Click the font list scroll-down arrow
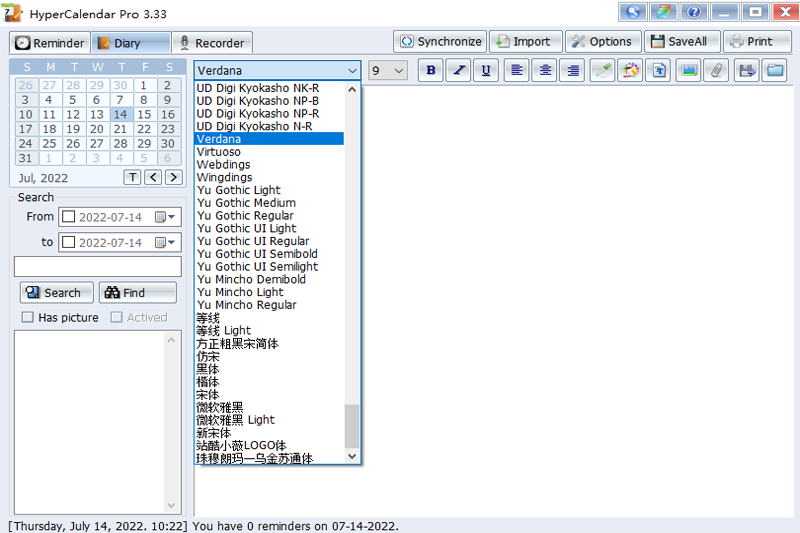The height and width of the screenshot is (533, 800). (x=352, y=456)
